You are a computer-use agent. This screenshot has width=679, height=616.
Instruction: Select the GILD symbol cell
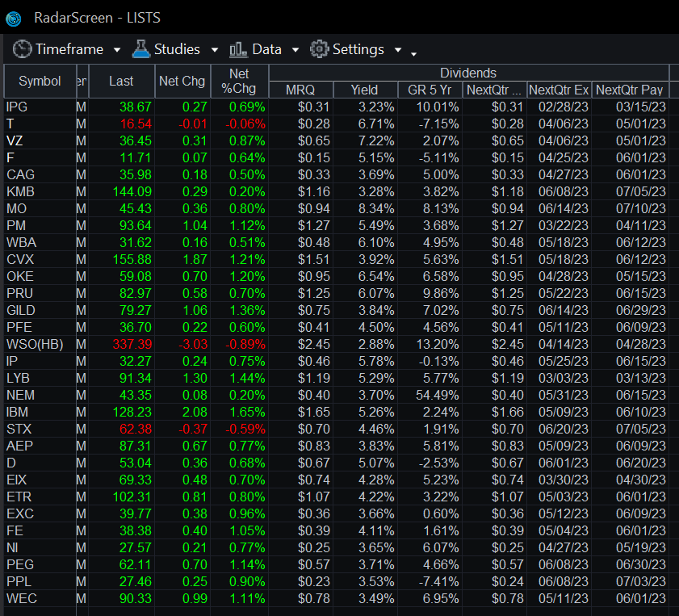click(x=40, y=310)
